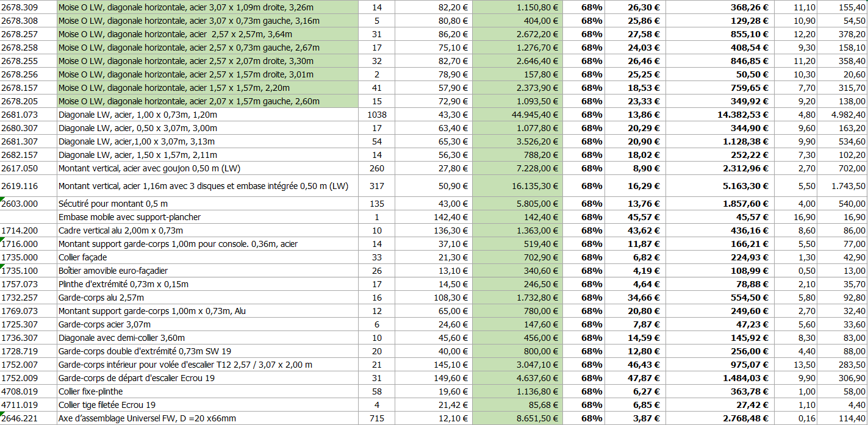
Task: Select total 3.047,10 €
Action: coord(517,365)
